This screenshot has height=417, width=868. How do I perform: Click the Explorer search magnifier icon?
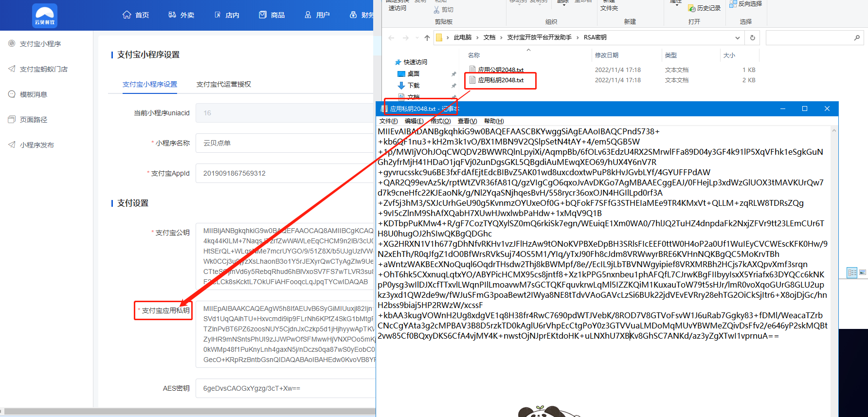(x=857, y=37)
